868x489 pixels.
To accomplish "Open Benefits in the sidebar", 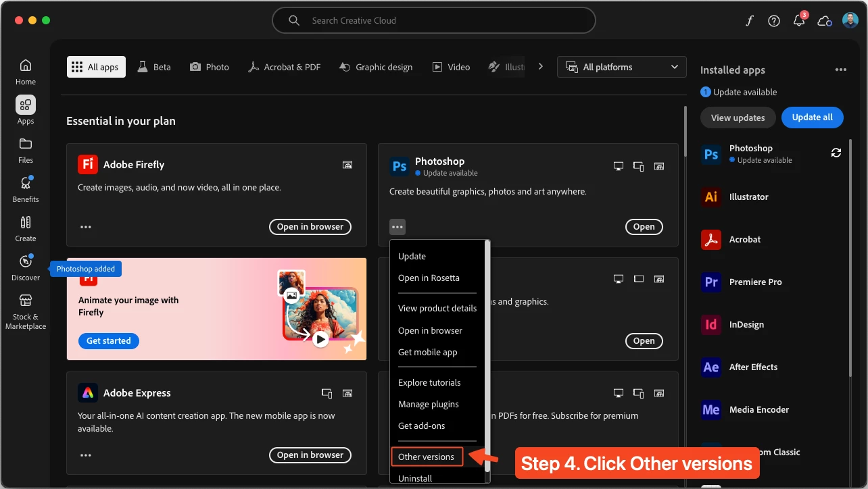I will (26, 189).
